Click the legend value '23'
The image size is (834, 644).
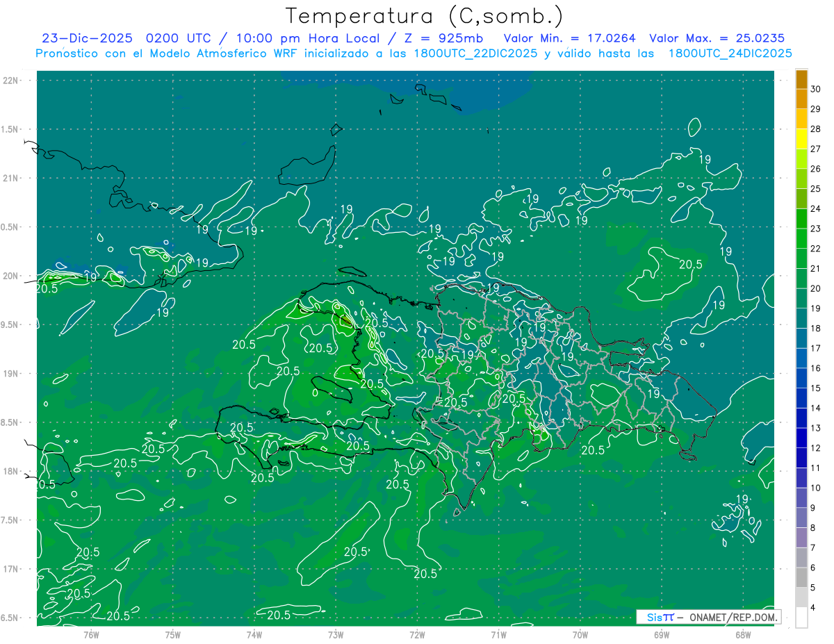[x=817, y=229]
